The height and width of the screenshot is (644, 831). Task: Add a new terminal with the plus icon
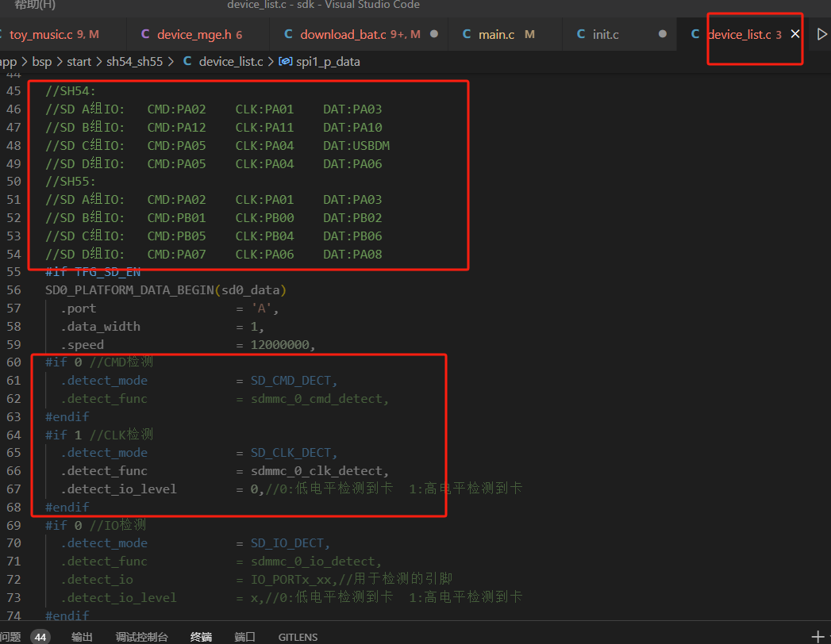click(x=818, y=637)
